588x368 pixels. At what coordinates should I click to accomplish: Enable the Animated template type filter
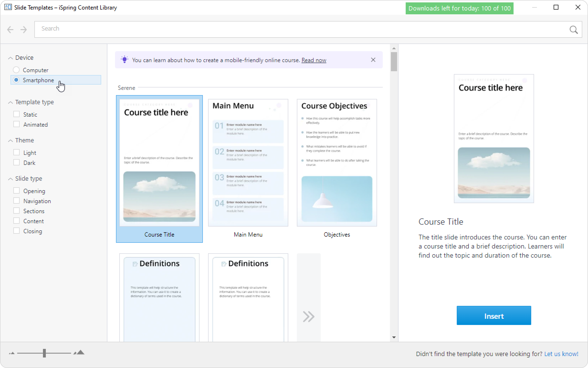click(16, 124)
